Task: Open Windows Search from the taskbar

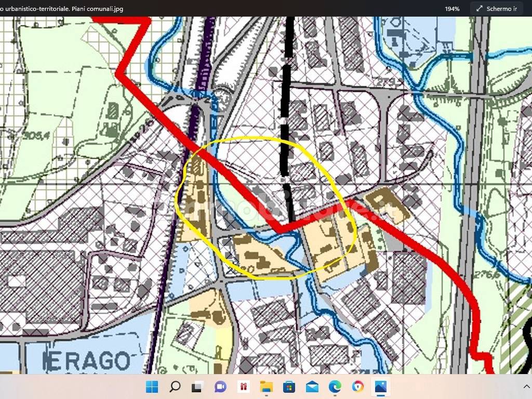Action: (x=175, y=387)
